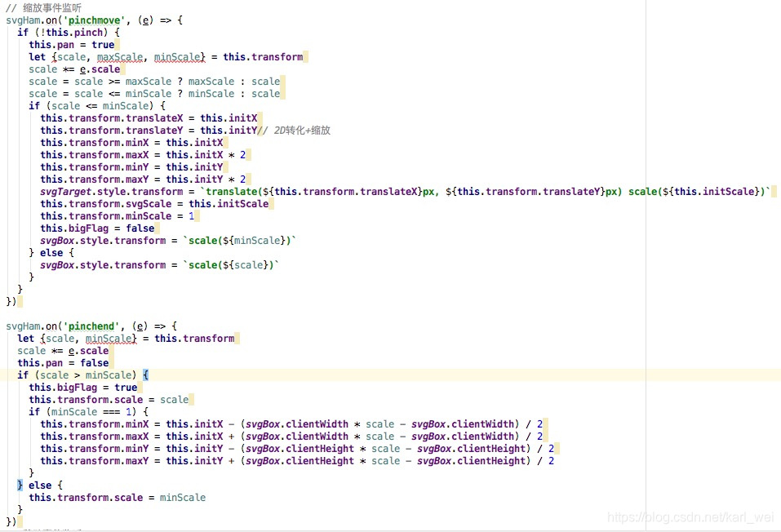Click the line 'this.transform.scale = scale'
781x532 pixels.
point(109,400)
